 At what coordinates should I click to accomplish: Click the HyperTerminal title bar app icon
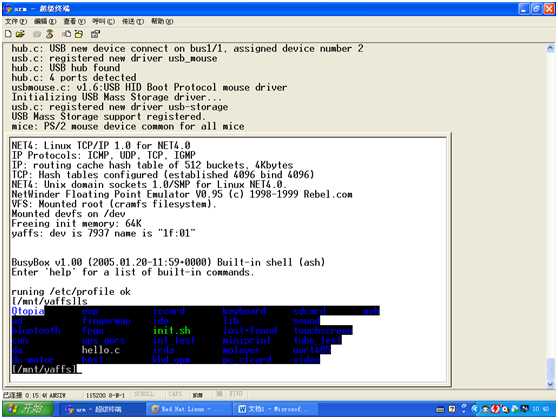coord(9,9)
